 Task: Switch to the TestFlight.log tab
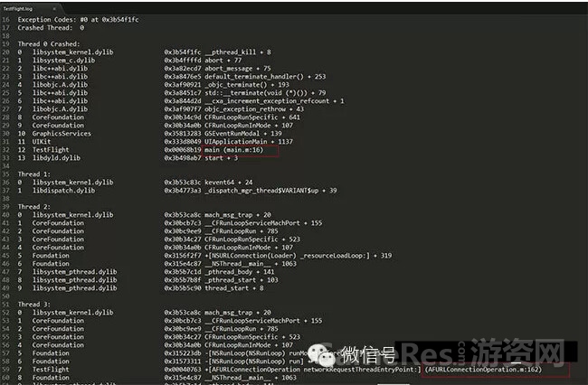(19, 8)
